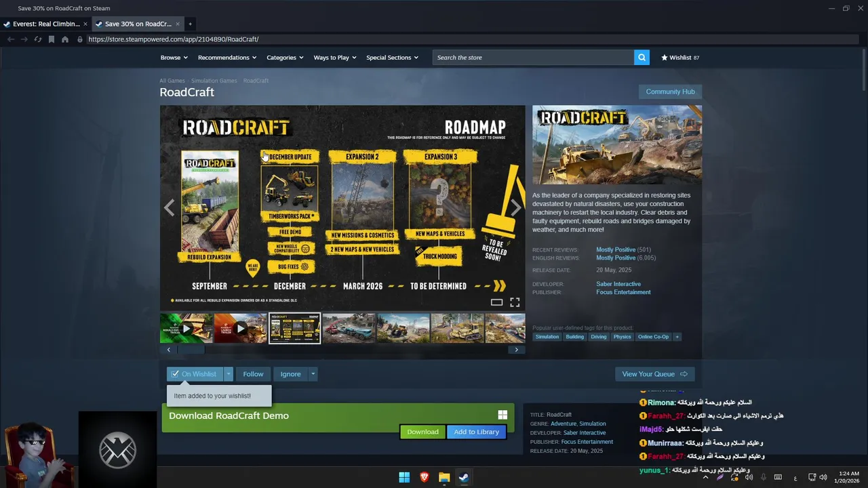
Task: Open recent reviews Mostly Positive link
Action: 616,250
